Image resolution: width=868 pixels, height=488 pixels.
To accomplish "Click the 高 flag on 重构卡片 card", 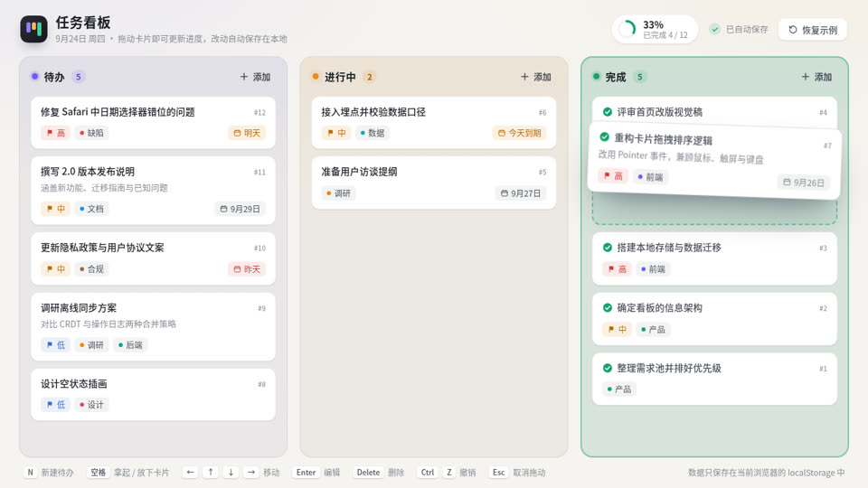I will (613, 176).
